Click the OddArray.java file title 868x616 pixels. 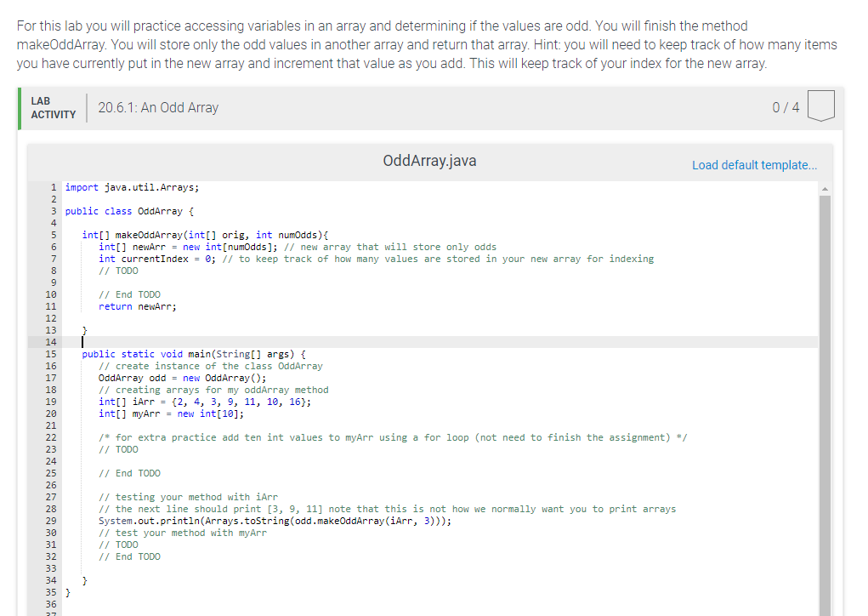point(429,161)
